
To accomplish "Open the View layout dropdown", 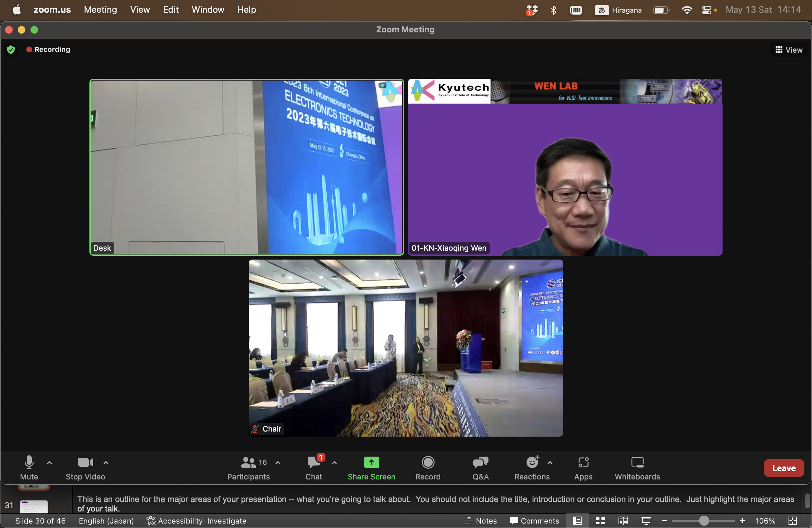I will coord(789,50).
